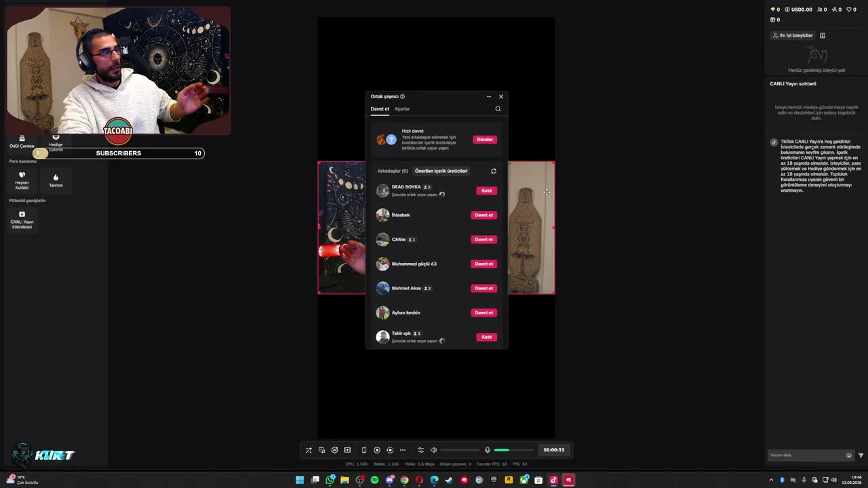Screen dimensions: 868x488
Task: Launch Spotify from the taskbar
Action: tap(374, 480)
